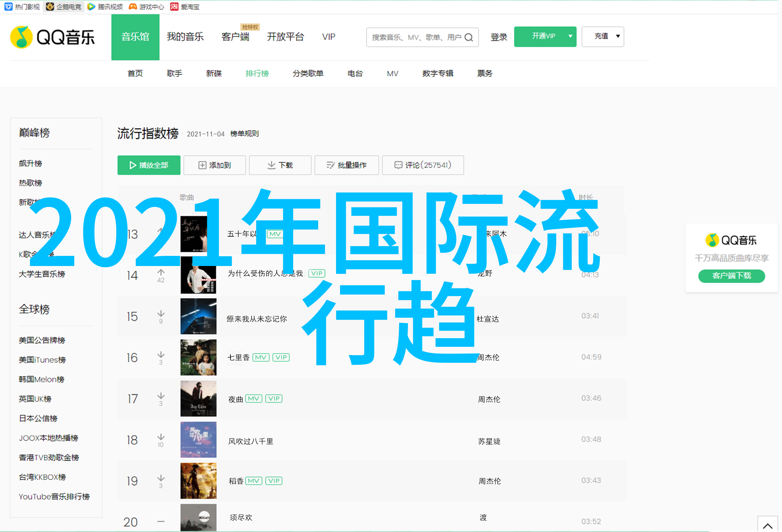This screenshot has width=782, height=532.
Task: Click the 添加到 button
Action: coord(215,165)
